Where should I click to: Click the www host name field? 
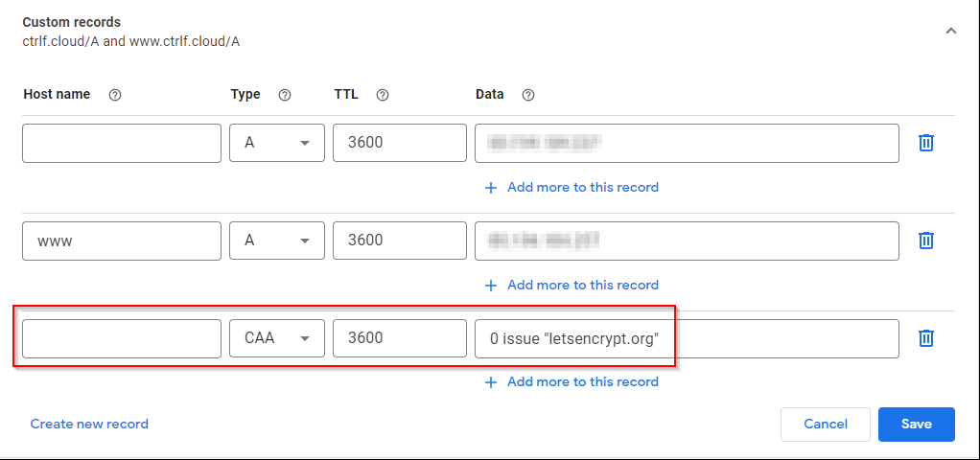(x=122, y=241)
